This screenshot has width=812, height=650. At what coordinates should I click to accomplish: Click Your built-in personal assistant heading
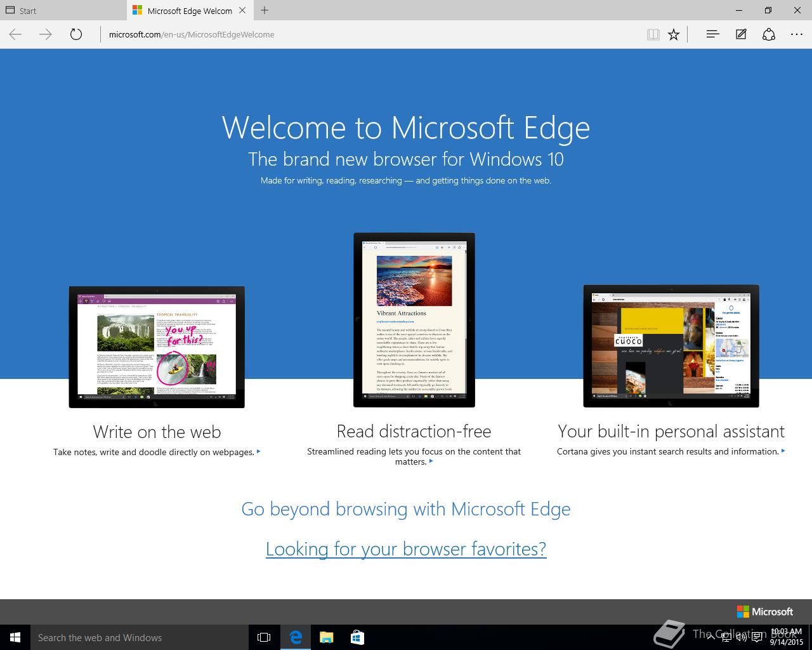pyautogui.click(x=671, y=431)
